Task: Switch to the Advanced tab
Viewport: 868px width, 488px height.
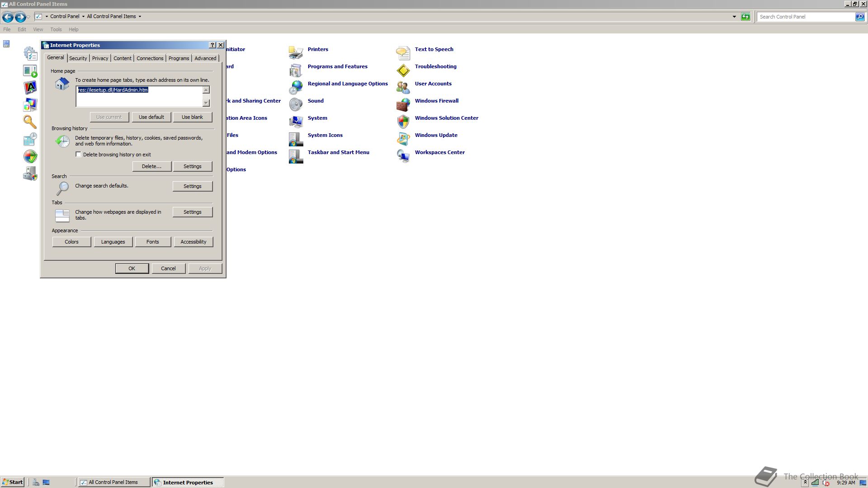Action: (x=205, y=58)
